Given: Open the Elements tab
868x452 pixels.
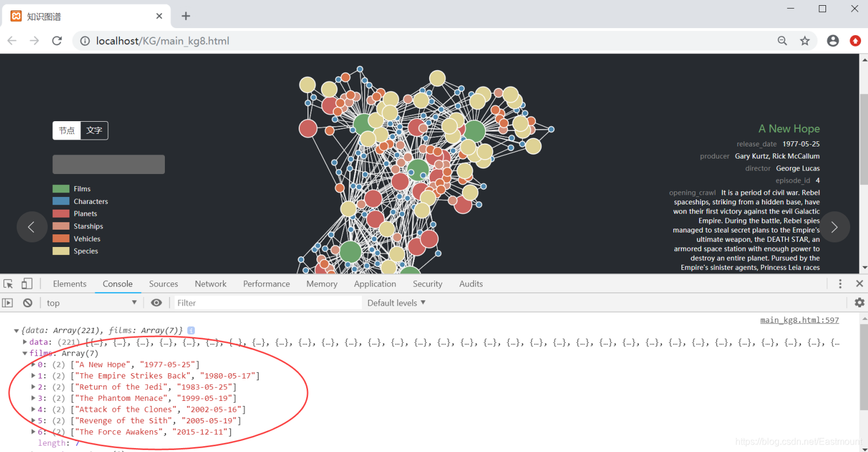Looking at the screenshot, I should 70,284.
